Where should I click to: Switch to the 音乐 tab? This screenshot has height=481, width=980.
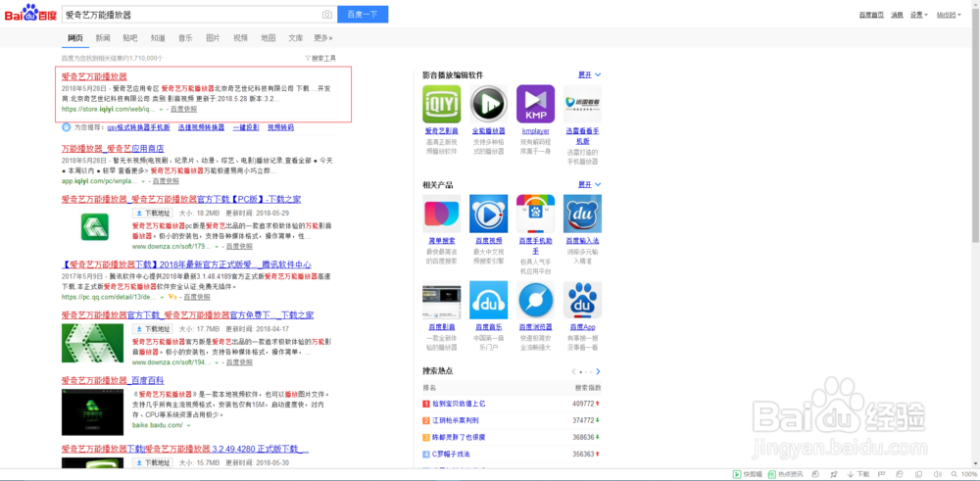185,38
